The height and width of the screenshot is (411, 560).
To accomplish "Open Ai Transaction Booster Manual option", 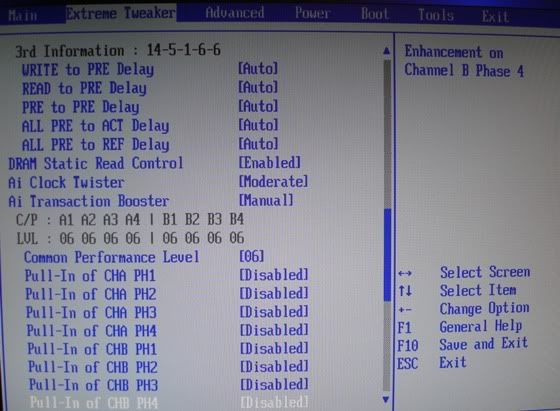I will [x=266, y=200].
